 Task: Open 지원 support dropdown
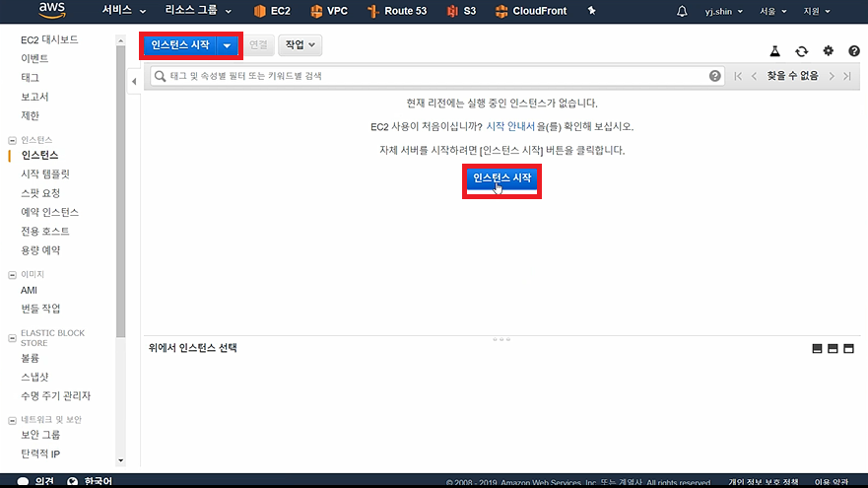(x=817, y=11)
